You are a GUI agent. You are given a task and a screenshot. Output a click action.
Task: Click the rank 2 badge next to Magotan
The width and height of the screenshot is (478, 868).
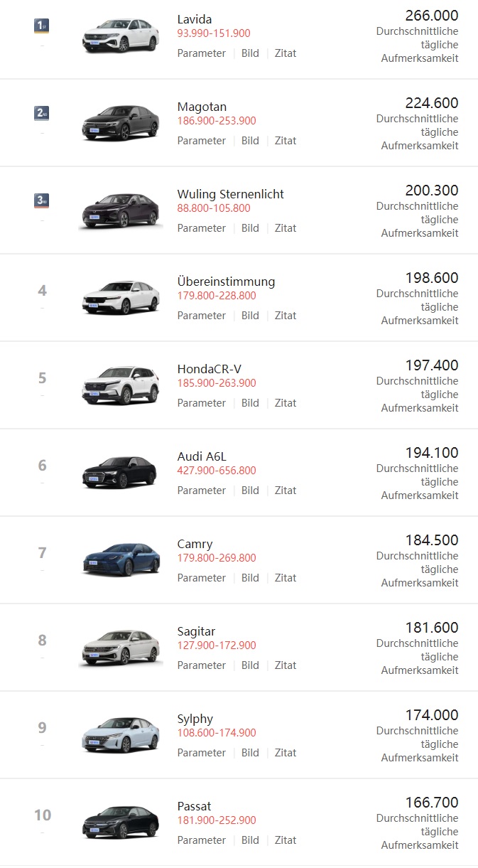coord(41,112)
